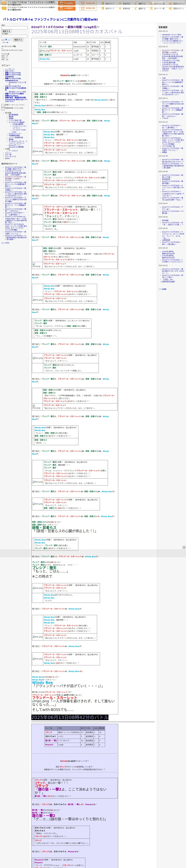
Task: Open FS鮫 in update history
Action: coord(164,78)
